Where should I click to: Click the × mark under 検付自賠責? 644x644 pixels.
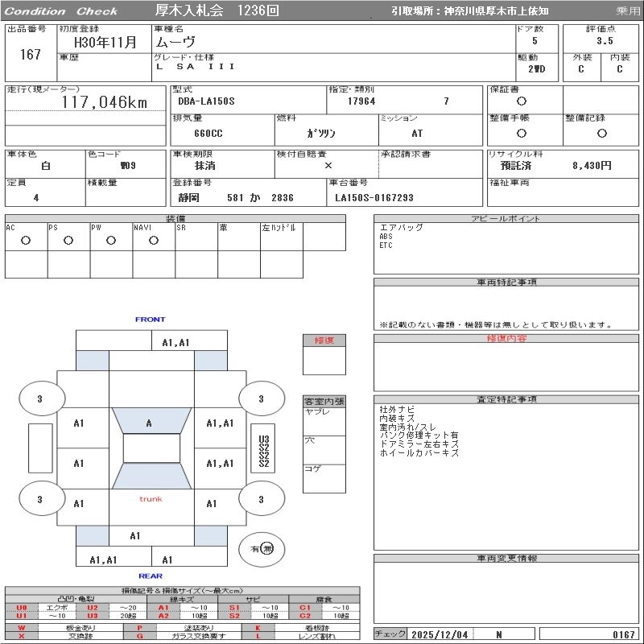tap(328, 166)
